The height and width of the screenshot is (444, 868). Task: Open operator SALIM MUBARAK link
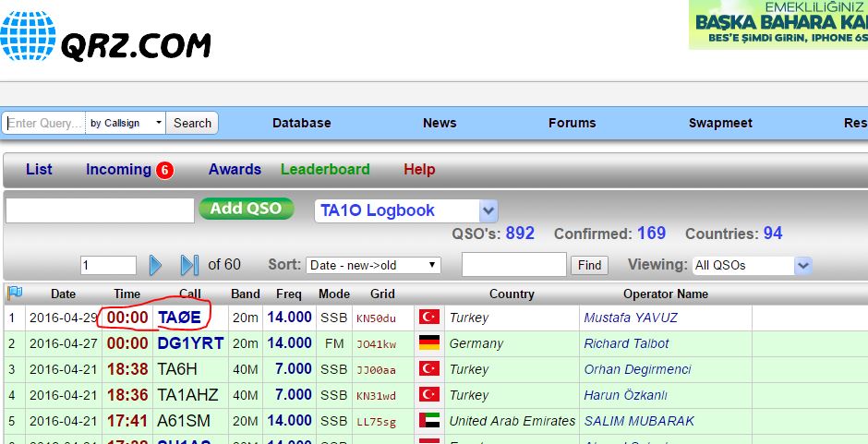click(x=639, y=421)
